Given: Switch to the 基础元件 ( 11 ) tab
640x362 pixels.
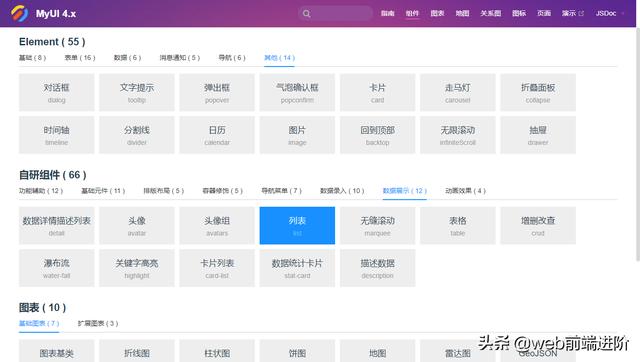Looking at the screenshot, I should [103, 191].
